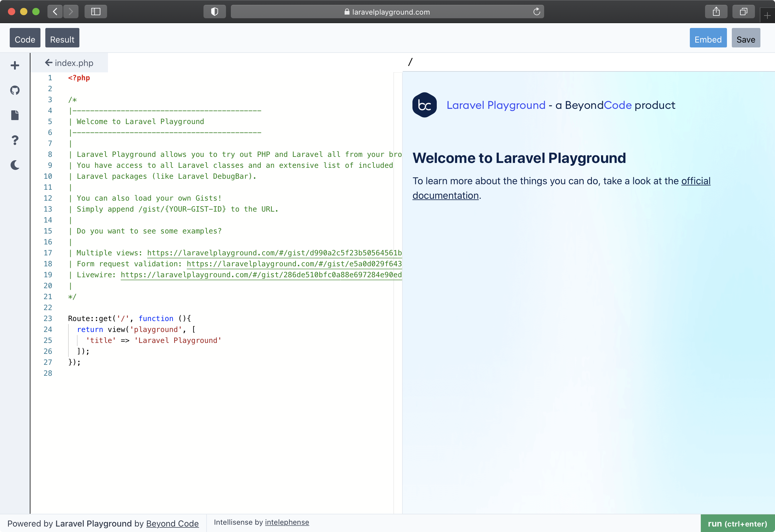Toggle dark mode with the moon icon

(15, 165)
